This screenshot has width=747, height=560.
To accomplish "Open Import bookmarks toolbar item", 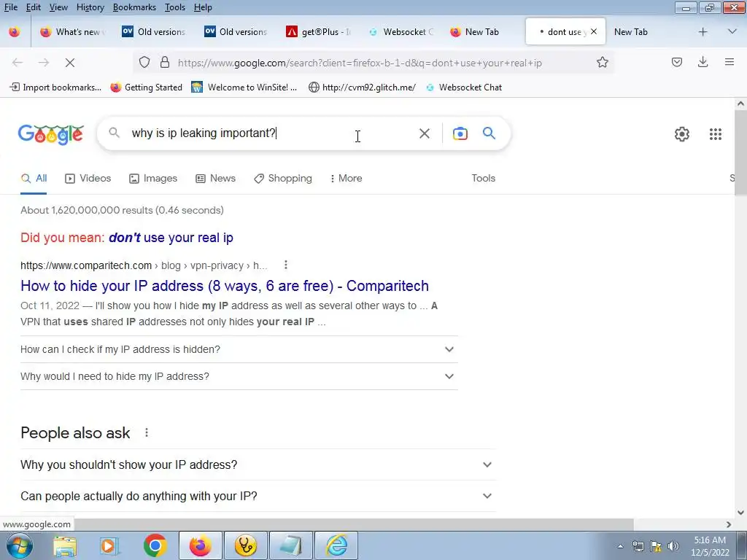I will click(55, 87).
